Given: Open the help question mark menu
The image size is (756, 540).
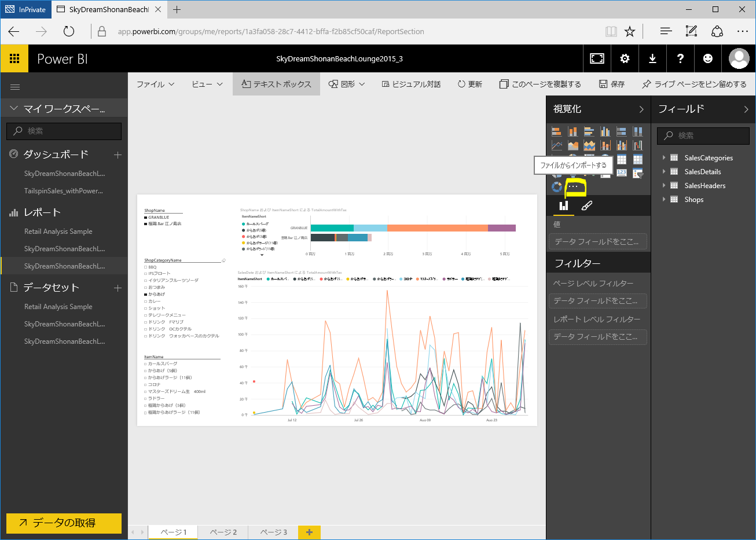Looking at the screenshot, I should click(x=680, y=58).
